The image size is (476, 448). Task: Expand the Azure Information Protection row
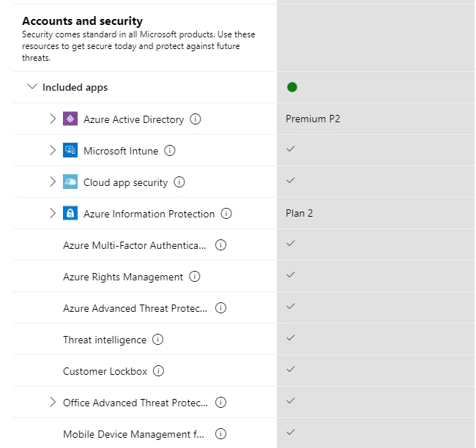pyautogui.click(x=53, y=213)
